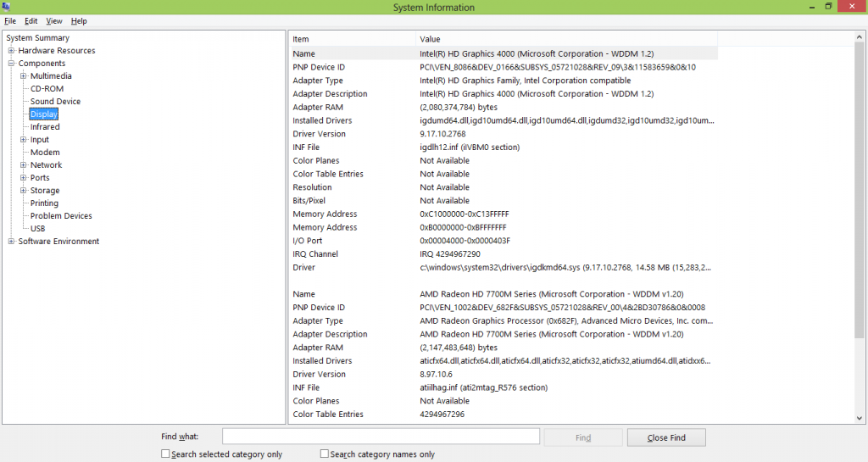Click the scrollbar down arrow
The height and width of the screenshot is (462, 868).
860,418
